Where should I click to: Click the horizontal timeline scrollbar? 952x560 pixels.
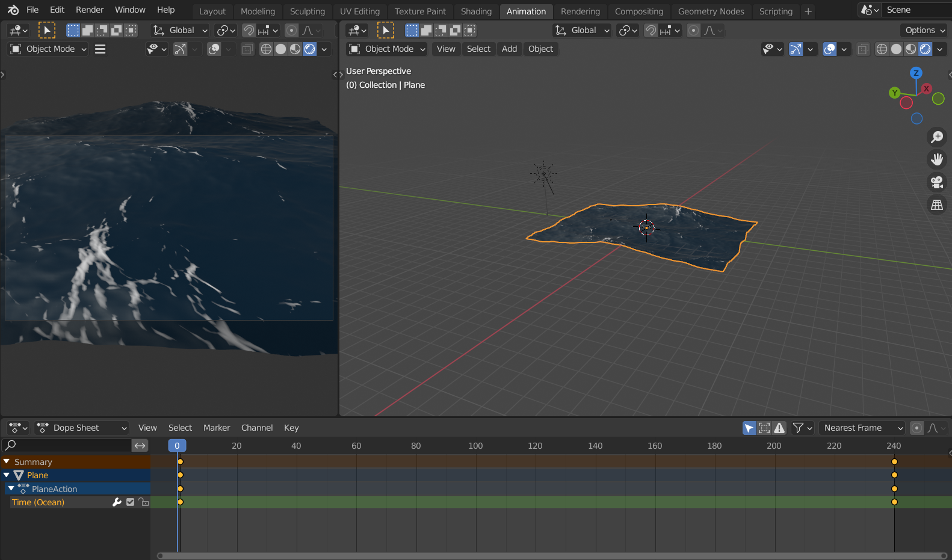click(551, 556)
